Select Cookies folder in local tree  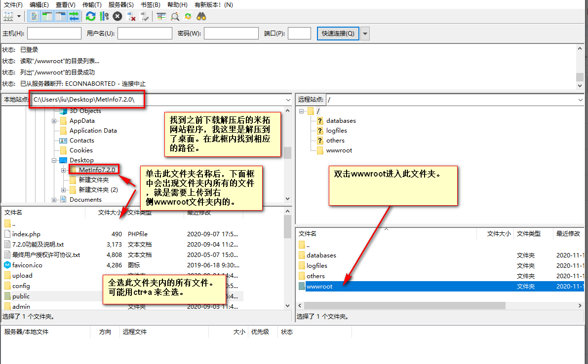point(81,150)
